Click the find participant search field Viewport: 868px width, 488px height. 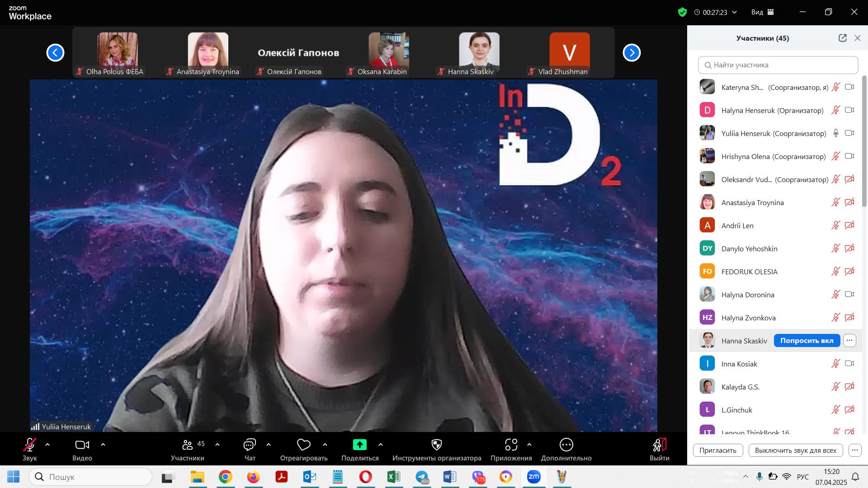coord(778,65)
